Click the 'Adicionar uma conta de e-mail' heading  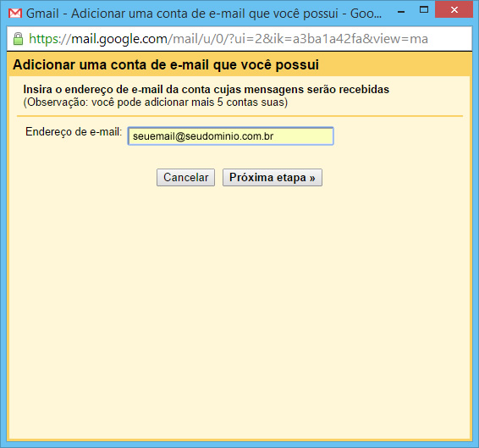click(x=166, y=65)
